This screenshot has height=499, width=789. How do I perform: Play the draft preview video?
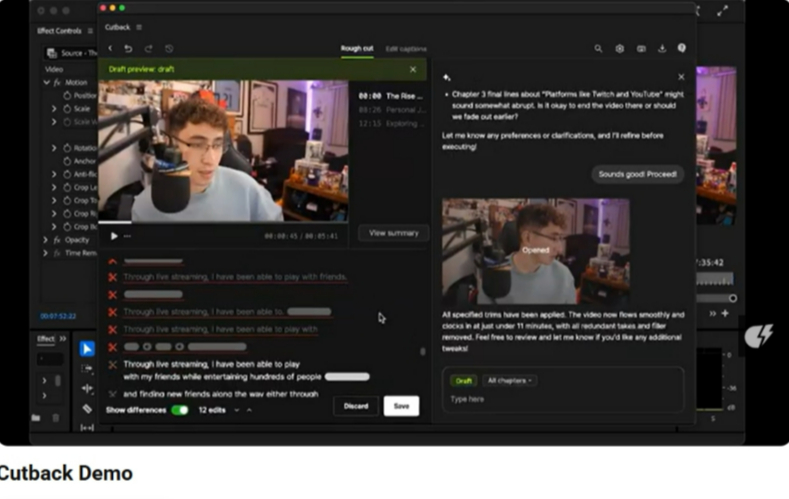[x=113, y=236]
